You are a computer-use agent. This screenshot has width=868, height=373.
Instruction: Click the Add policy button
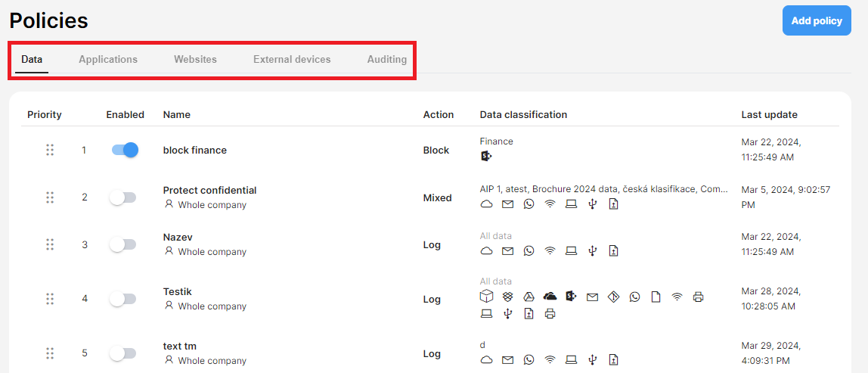(x=817, y=21)
